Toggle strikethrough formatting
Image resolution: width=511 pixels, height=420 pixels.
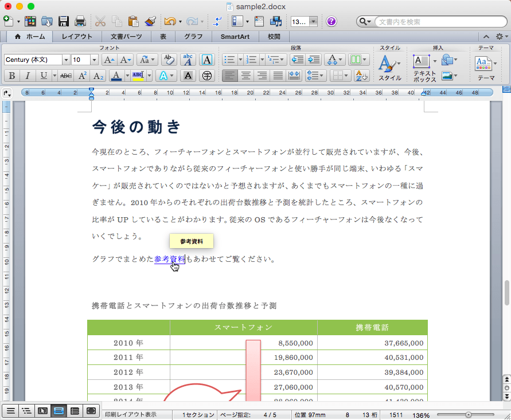66,76
